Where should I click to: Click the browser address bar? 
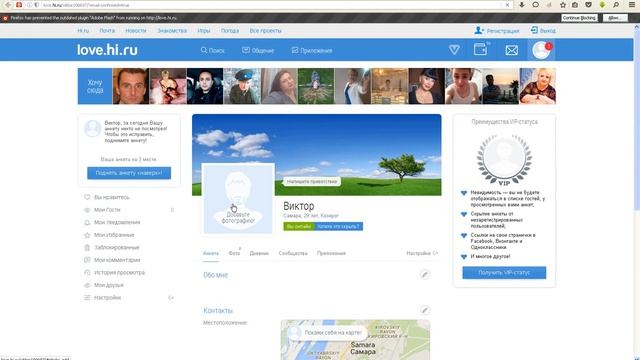[269, 5]
